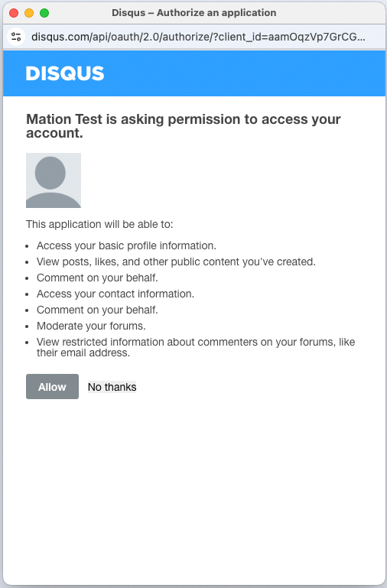This screenshot has height=588, width=387.
Task: Click 'Comment on your behalf' just above contact information
Action: tap(97, 278)
